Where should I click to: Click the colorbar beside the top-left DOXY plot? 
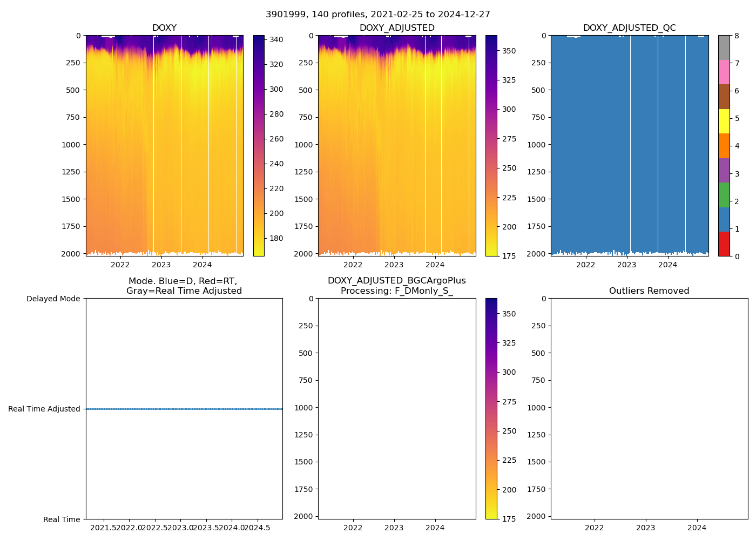(259, 146)
